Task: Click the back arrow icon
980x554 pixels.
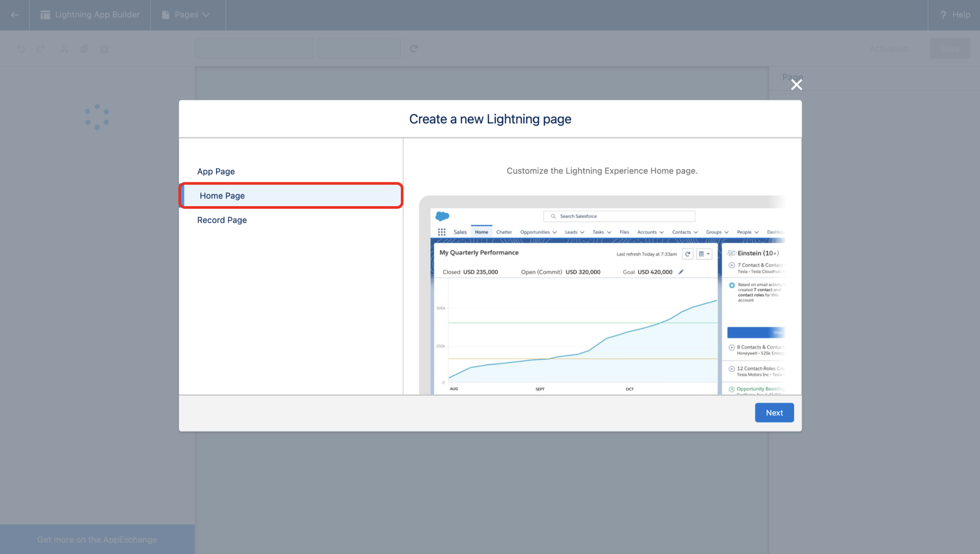Action: (15, 15)
